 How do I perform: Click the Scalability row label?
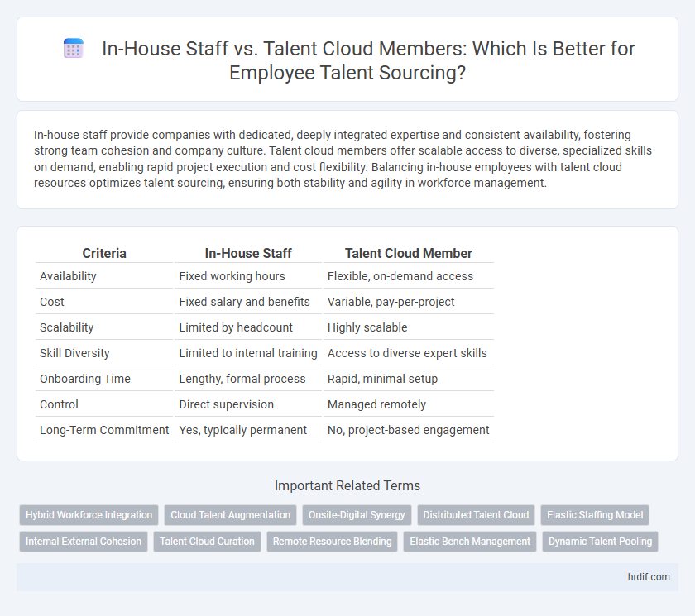click(x=66, y=327)
